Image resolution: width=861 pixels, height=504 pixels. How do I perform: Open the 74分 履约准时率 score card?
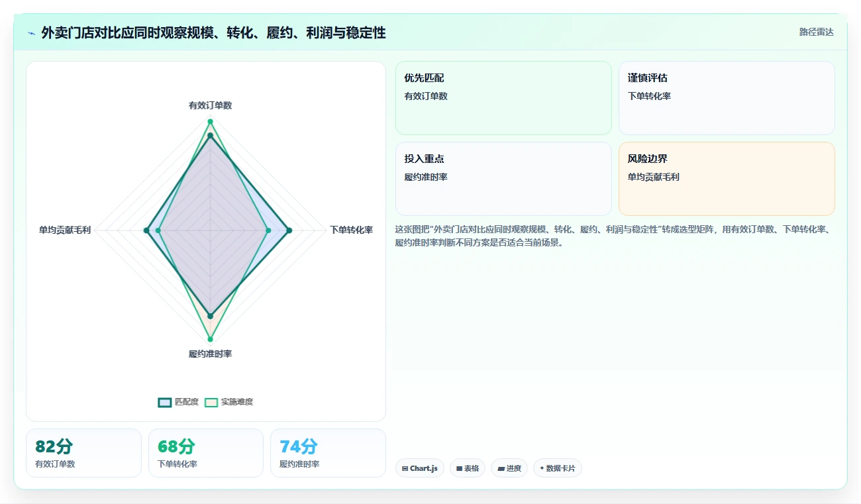click(328, 453)
